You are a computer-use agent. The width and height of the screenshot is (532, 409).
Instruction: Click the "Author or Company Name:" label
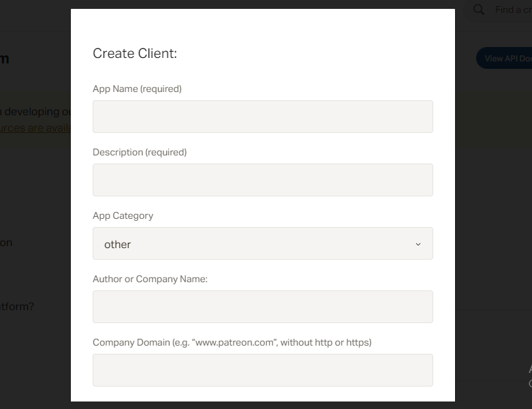[150, 279]
